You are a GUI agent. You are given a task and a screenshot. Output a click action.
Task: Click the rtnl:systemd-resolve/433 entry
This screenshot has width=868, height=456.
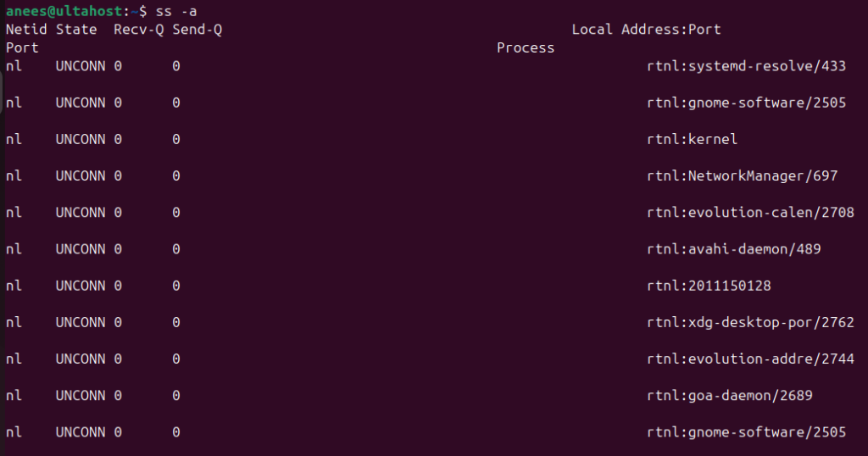pyautogui.click(x=746, y=66)
